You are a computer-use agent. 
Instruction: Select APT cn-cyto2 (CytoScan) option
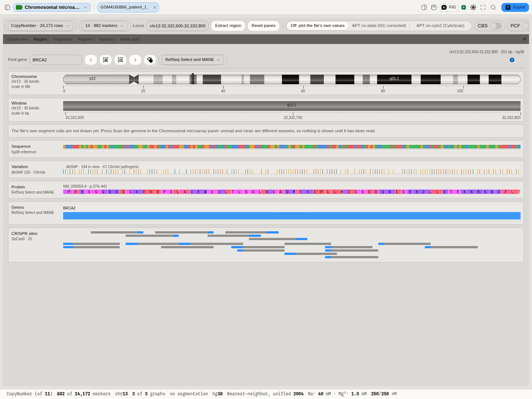(x=440, y=26)
